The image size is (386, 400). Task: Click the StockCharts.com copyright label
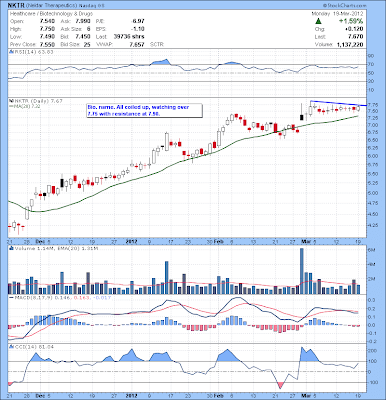(344, 6)
